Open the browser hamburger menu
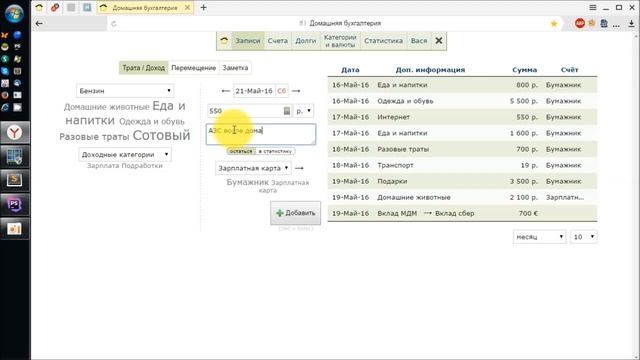The width and height of the screenshot is (640, 360). [593, 7]
